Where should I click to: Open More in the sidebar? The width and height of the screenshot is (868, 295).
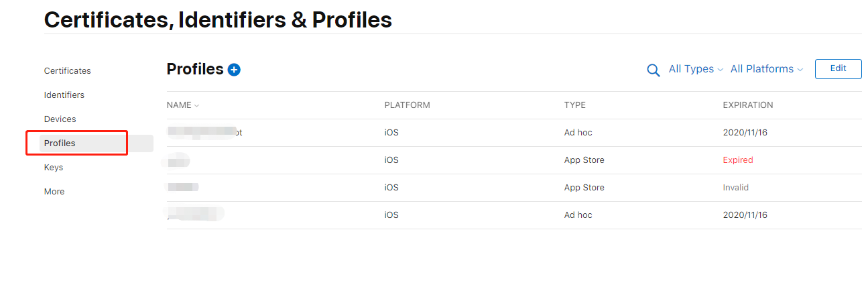54,192
